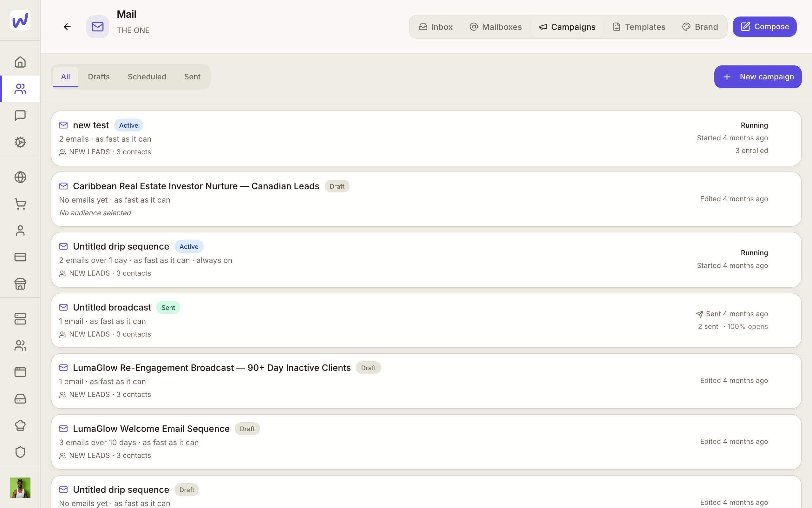Image resolution: width=812 pixels, height=508 pixels.
Task: Open the hard drive sidebar icon
Action: click(20, 399)
